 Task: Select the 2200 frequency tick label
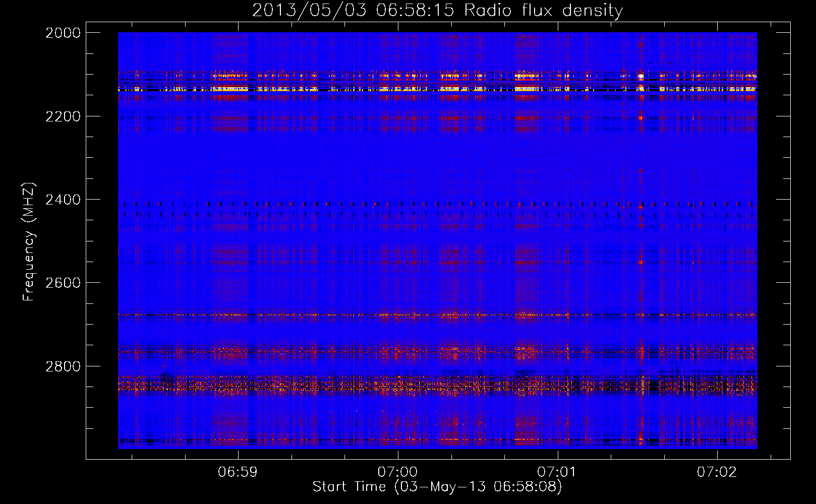63,116
